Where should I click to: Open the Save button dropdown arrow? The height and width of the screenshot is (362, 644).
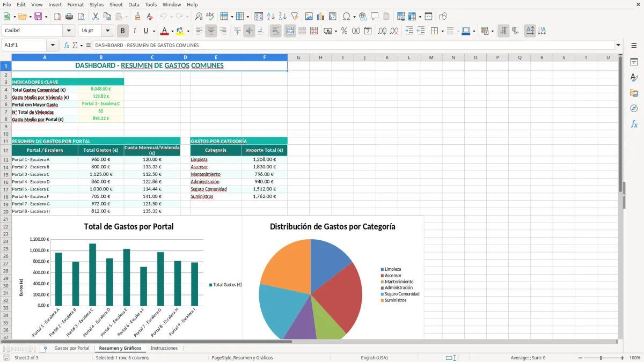(x=46, y=17)
